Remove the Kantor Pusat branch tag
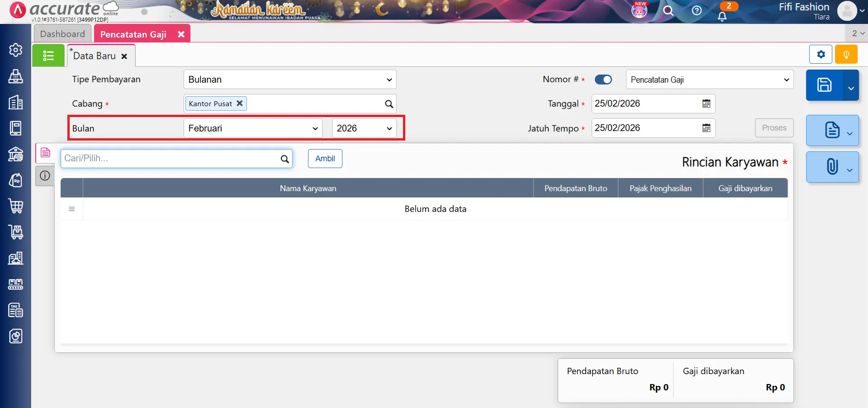Image resolution: width=868 pixels, height=408 pixels. [240, 103]
